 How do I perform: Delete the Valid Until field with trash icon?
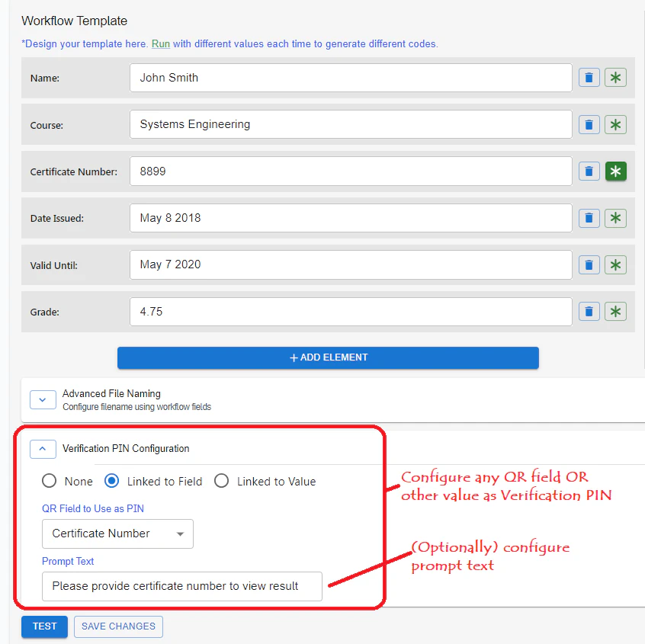(x=589, y=264)
